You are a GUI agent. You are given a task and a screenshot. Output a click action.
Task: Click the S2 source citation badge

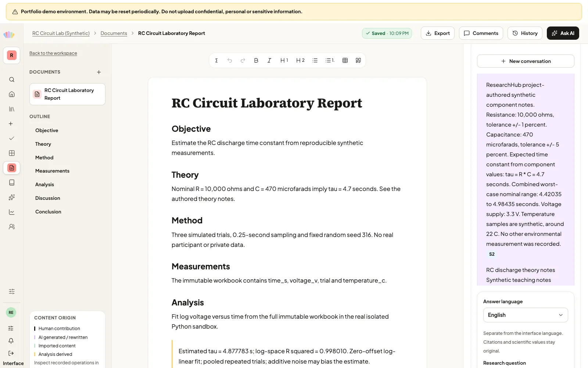(x=492, y=254)
